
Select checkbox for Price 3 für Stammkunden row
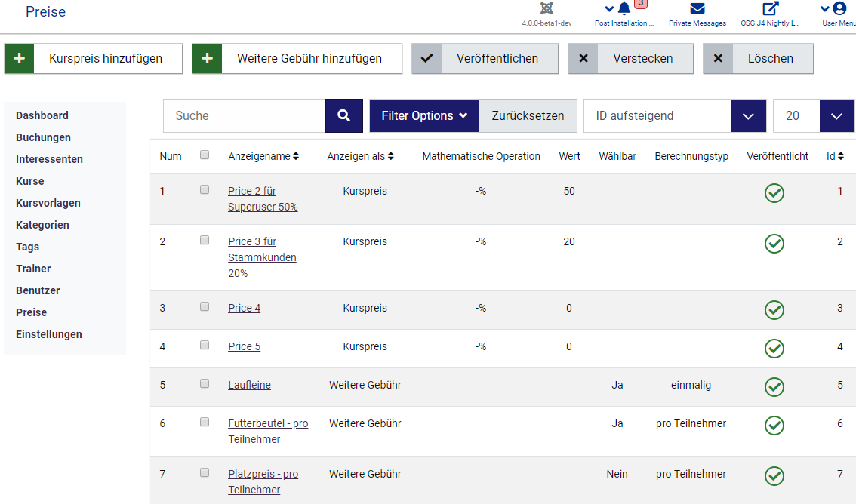point(205,240)
